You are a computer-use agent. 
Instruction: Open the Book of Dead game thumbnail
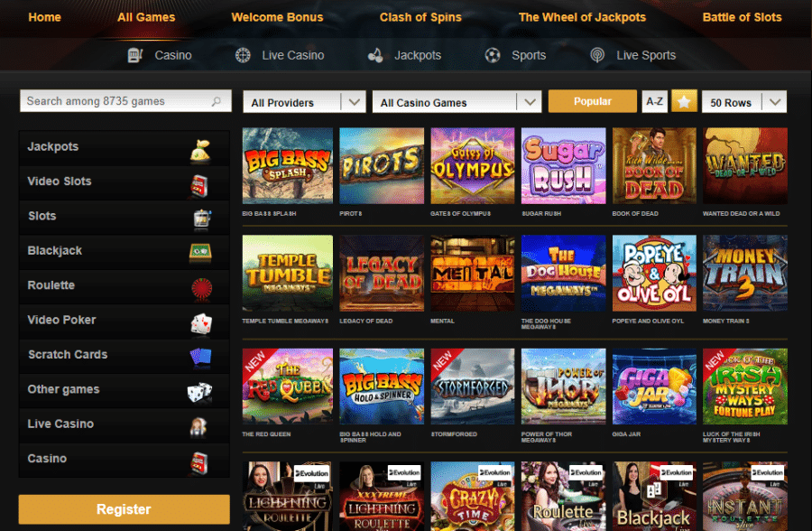[x=654, y=166]
